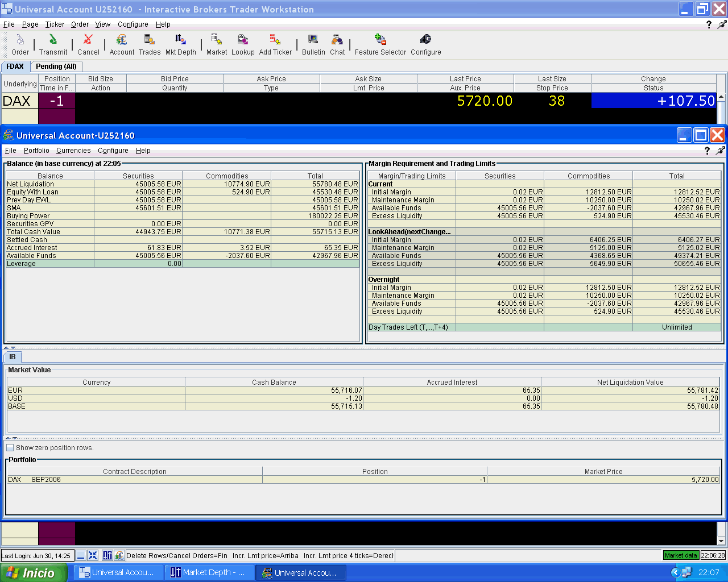Click the inward-arrows icon in the status bar
Image resolution: width=728 pixels, height=582 pixels.
point(93,555)
